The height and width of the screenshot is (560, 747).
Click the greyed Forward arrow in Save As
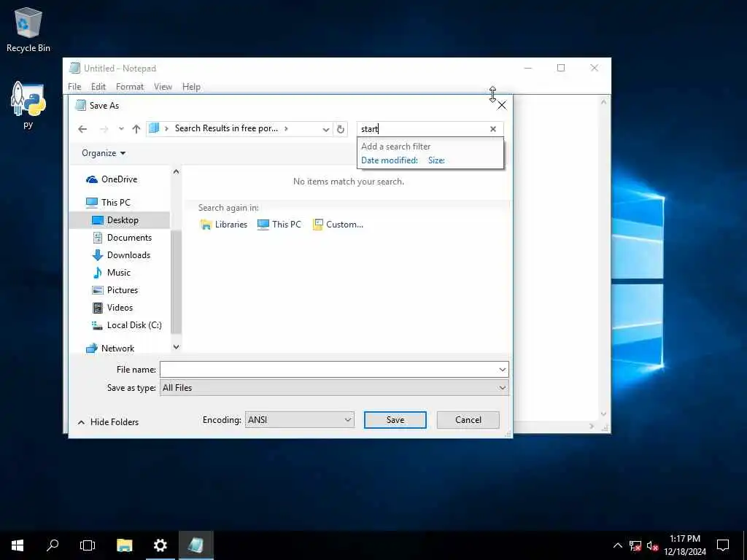tap(104, 129)
